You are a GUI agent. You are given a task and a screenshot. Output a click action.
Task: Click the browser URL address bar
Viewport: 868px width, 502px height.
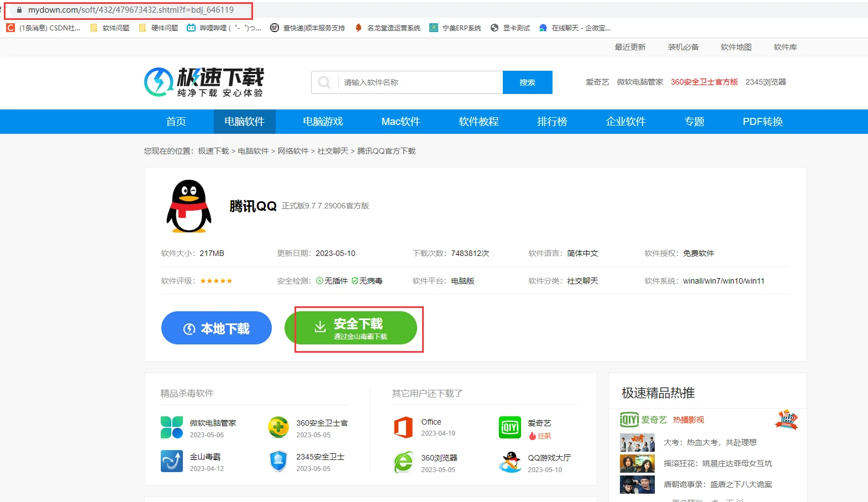point(131,10)
